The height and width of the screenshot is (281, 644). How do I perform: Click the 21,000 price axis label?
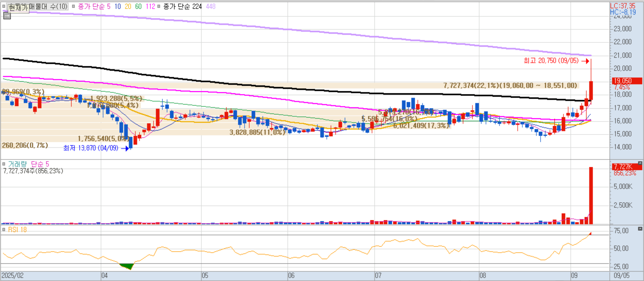click(x=622, y=55)
